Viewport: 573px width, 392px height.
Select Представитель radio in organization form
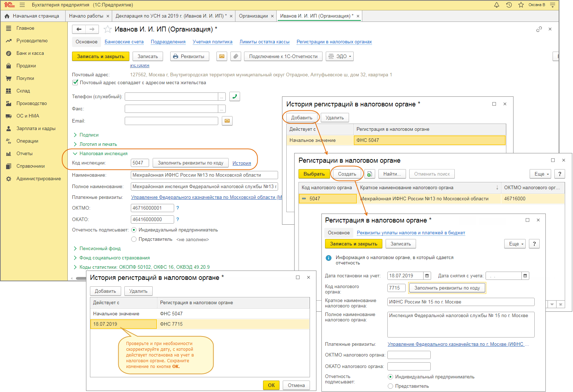[x=134, y=239]
